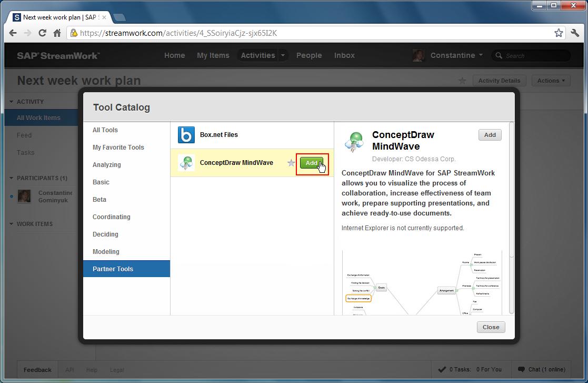Open the browser wrench settings menu
Viewport: 588px width, 383px height.
point(575,33)
